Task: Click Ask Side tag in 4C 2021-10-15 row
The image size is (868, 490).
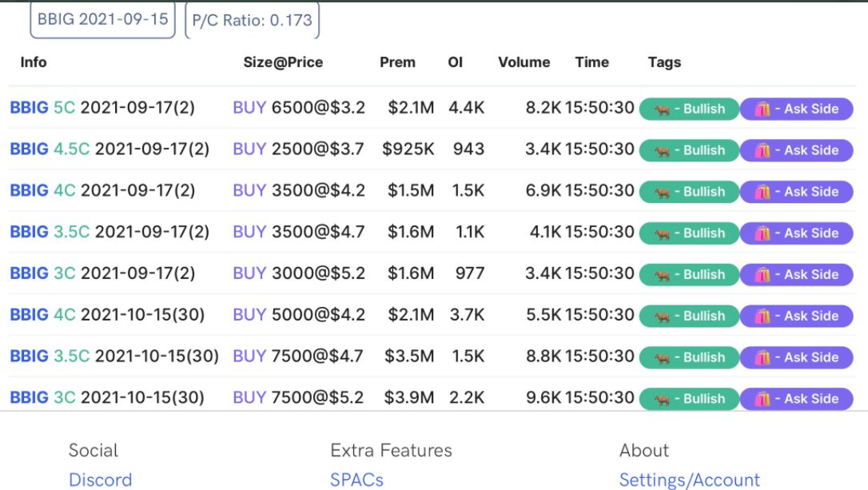Action: [797, 317]
